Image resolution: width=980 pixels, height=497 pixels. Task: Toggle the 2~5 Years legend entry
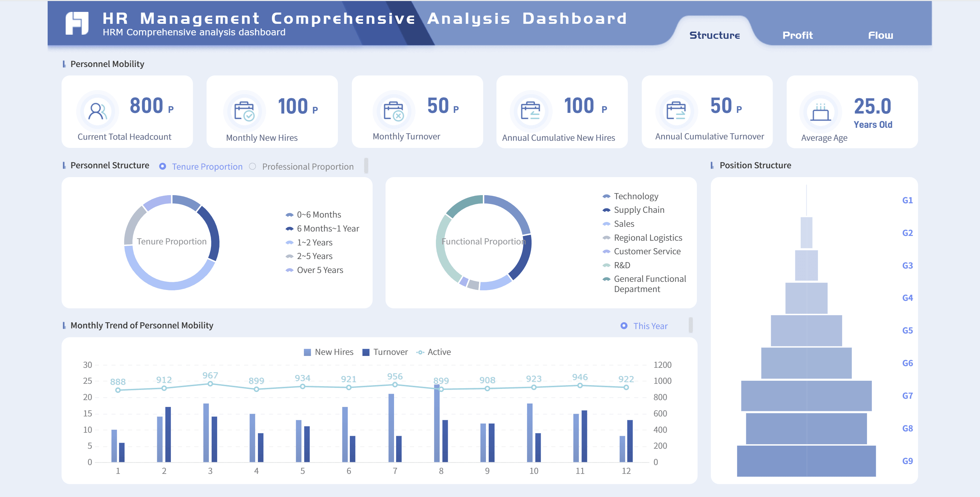pyautogui.click(x=309, y=256)
